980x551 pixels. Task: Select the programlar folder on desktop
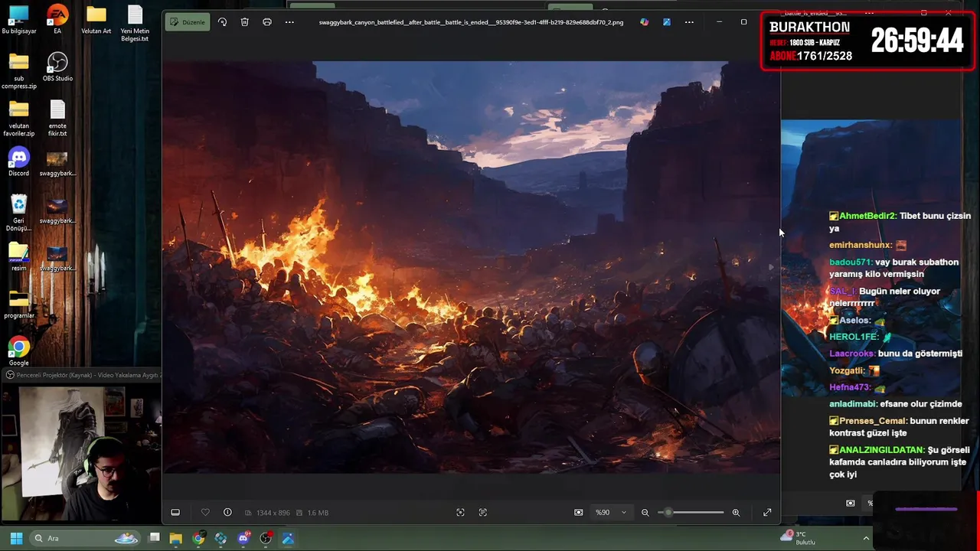pyautogui.click(x=19, y=305)
